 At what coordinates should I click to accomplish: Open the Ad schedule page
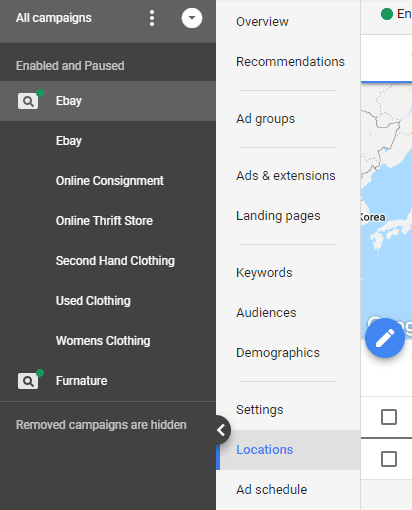272,490
